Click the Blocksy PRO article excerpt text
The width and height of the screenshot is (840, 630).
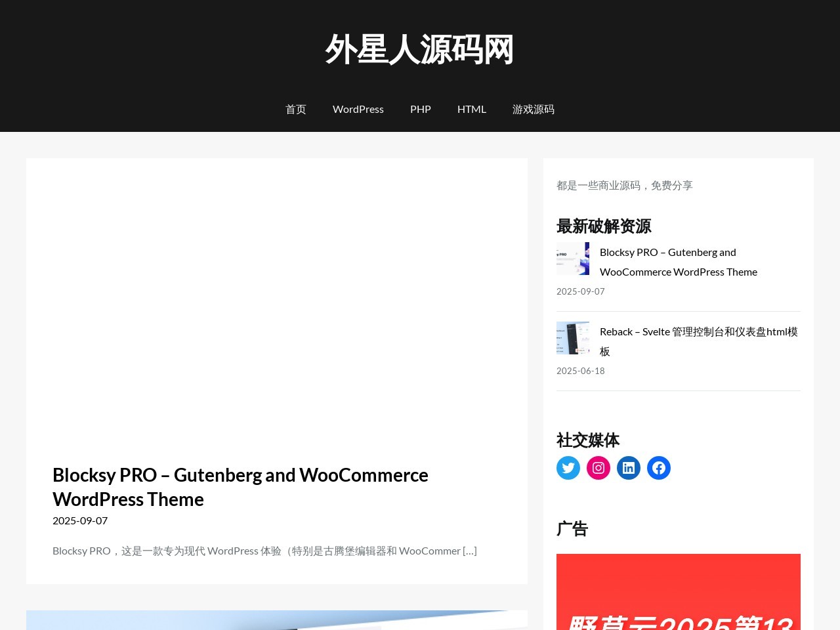tap(264, 551)
